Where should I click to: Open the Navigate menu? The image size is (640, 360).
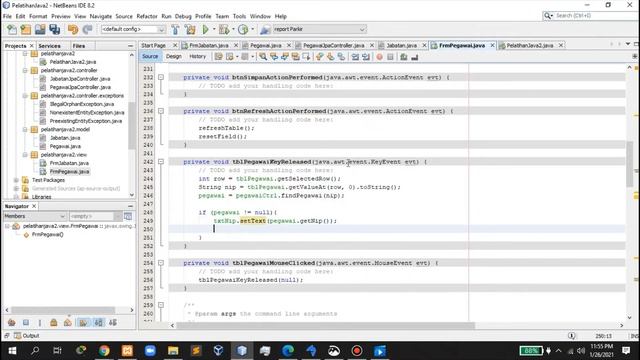pos(100,16)
